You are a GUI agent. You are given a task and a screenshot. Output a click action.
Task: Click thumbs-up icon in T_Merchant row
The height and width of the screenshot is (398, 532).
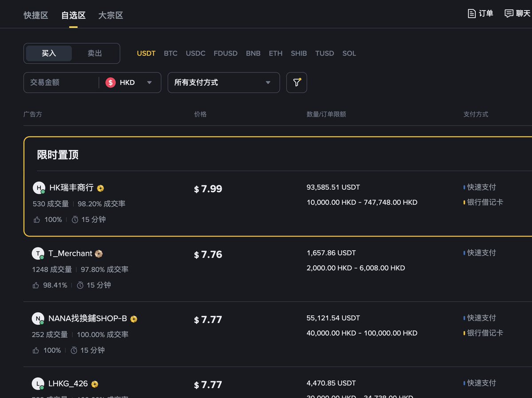pos(35,285)
